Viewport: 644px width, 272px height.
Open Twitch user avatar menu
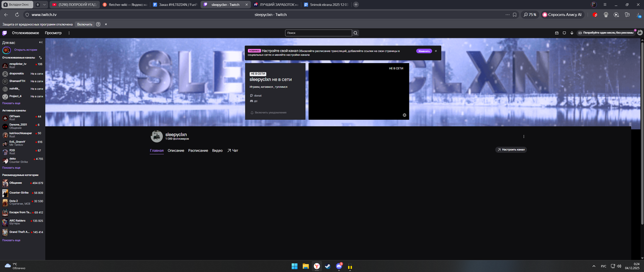point(639,33)
